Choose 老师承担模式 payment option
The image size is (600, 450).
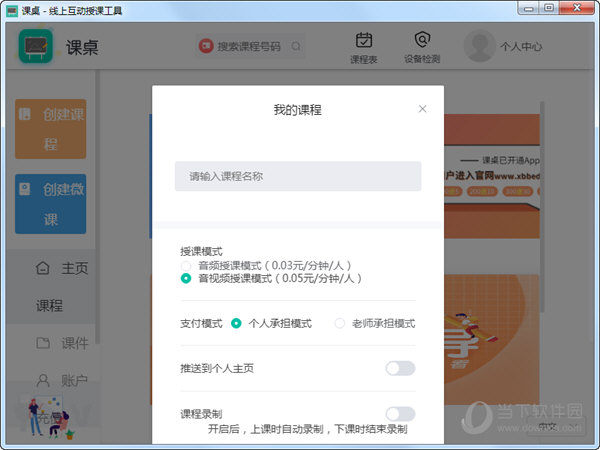coord(340,323)
